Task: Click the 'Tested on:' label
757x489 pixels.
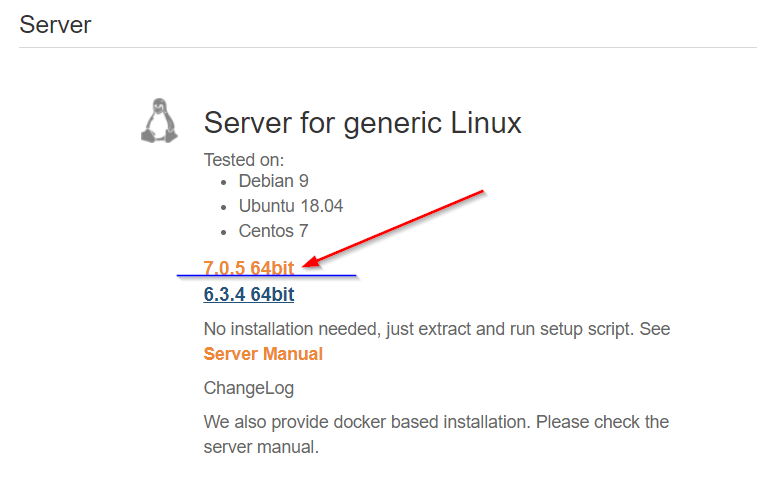Action: click(x=244, y=159)
